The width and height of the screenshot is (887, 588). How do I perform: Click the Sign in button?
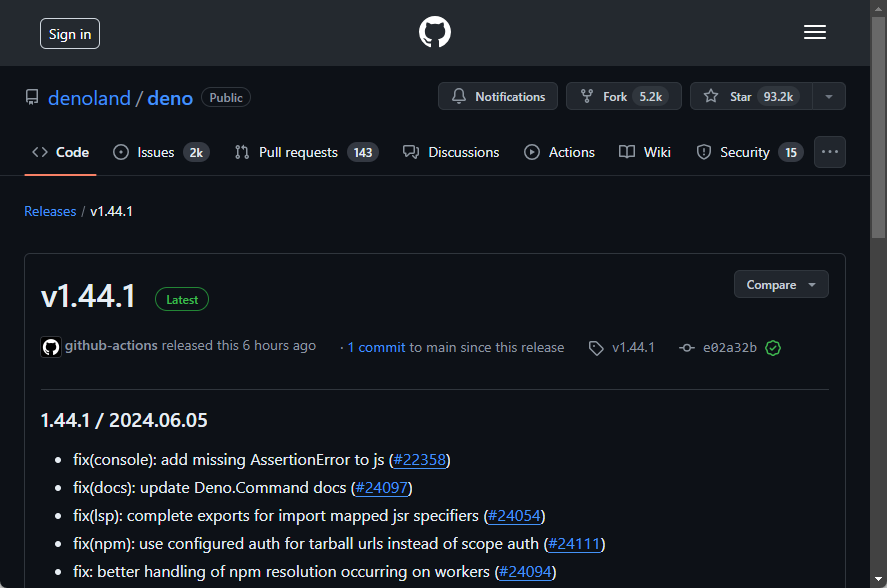69,33
